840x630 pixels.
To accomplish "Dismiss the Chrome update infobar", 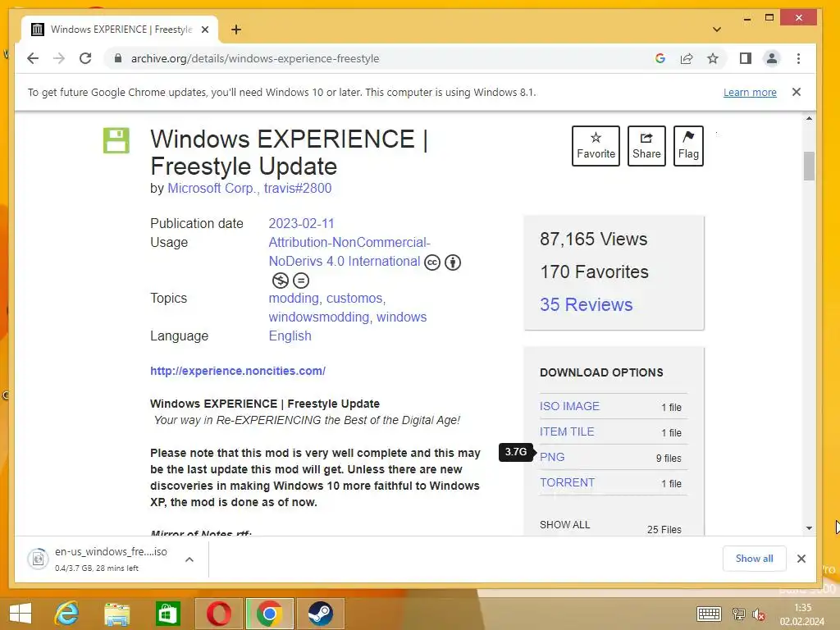I will 797,92.
